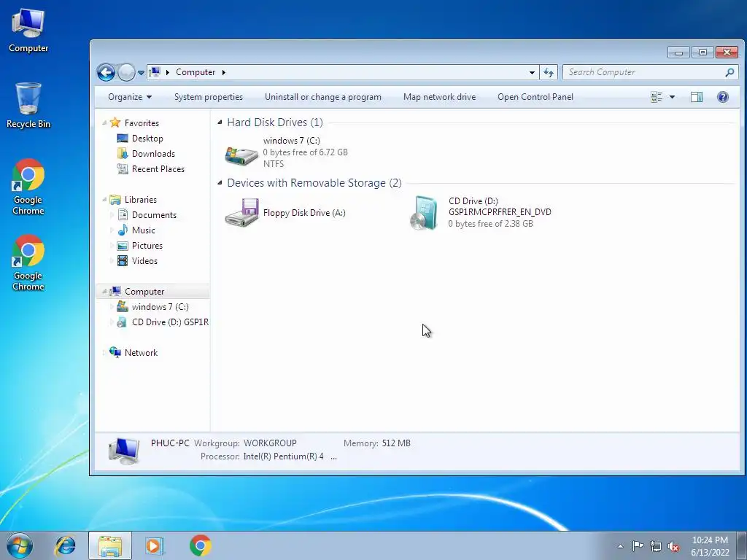This screenshot has height=560, width=747.
Task: Collapse the Favorites tree group
Action: 104,122
